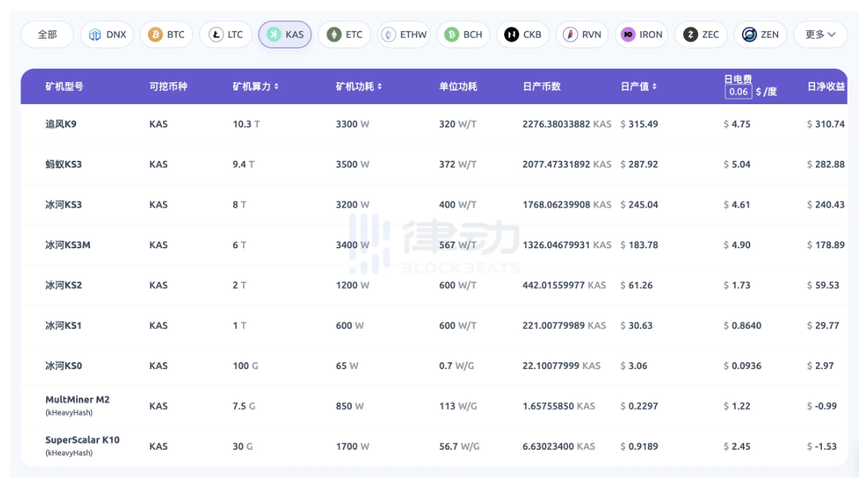868x489 pixels.
Task: Expand the 更多 coins dropdown
Action: pyautogui.click(x=820, y=35)
